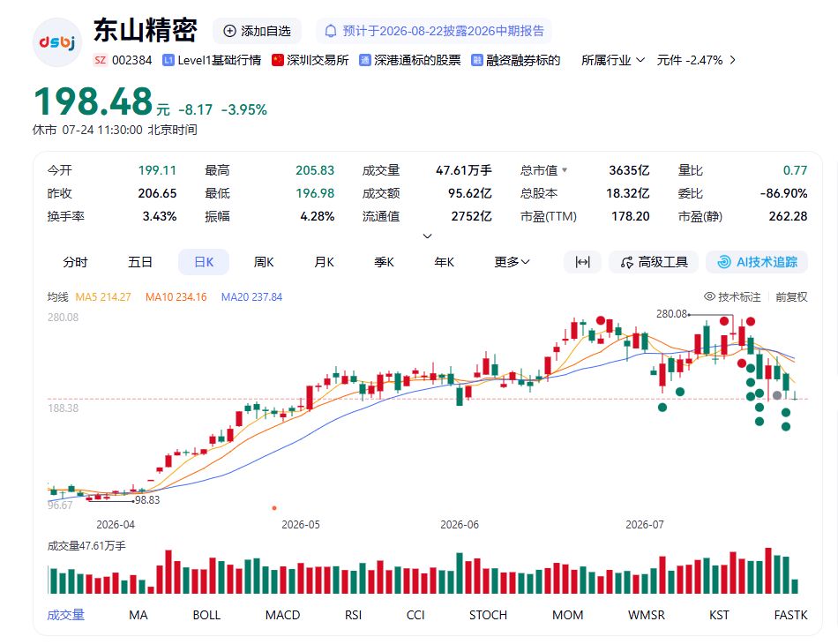Viewport: 838px width, 644px height.
Task: Toggle 技术标注 eye visibility
Action: [710, 296]
